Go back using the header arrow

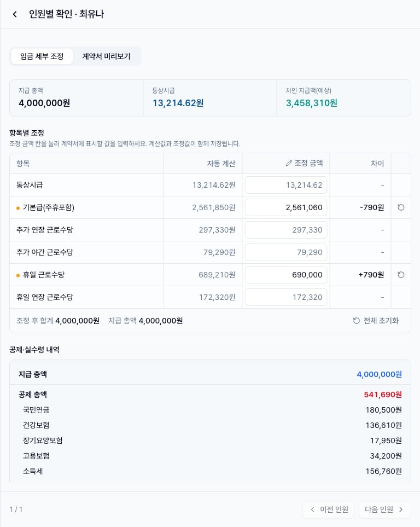click(x=15, y=14)
